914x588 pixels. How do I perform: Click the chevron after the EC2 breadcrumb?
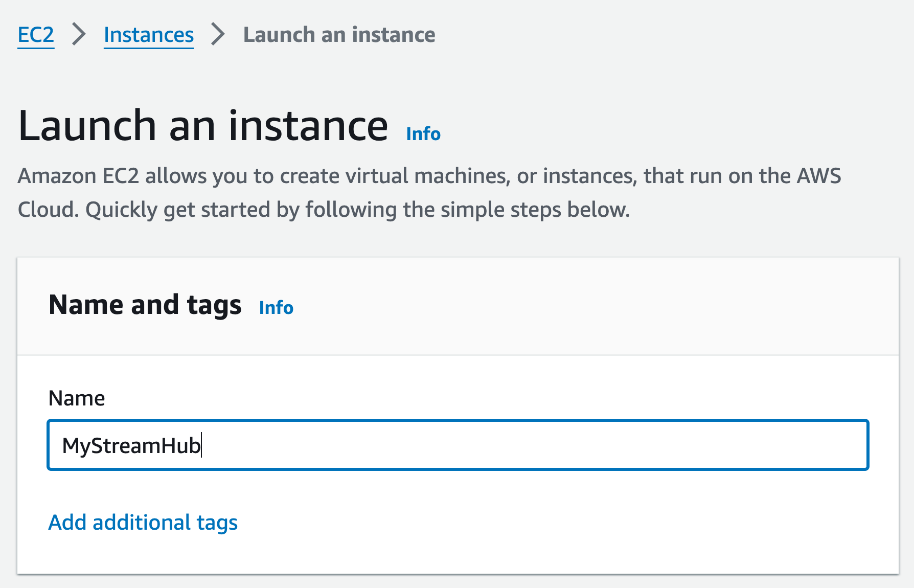click(x=79, y=35)
